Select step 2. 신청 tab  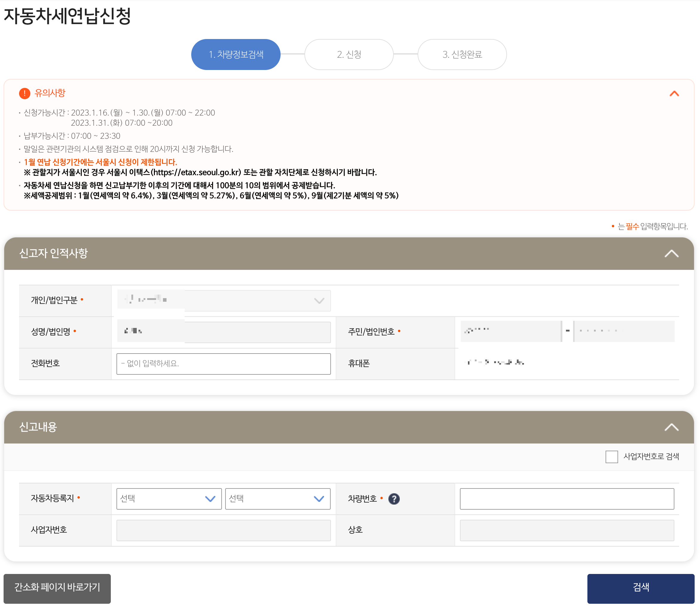[349, 55]
